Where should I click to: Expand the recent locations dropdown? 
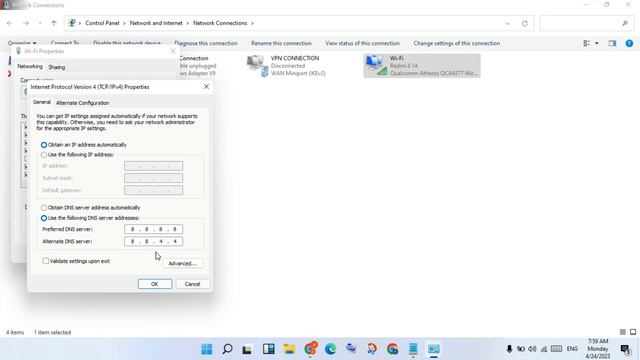[40, 23]
